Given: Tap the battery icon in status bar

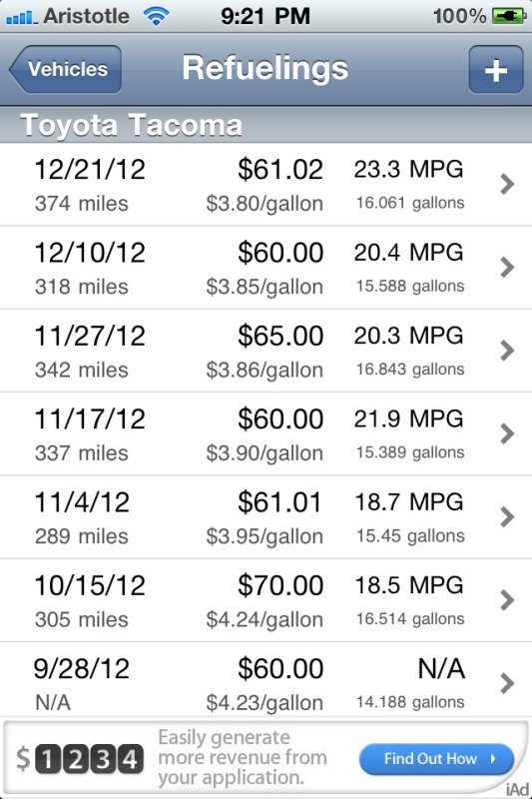Looking at the screenshot, I should click(509, 16).
